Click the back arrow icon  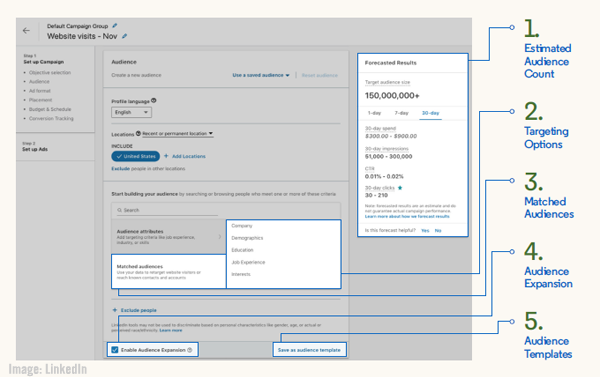(26, 31)
